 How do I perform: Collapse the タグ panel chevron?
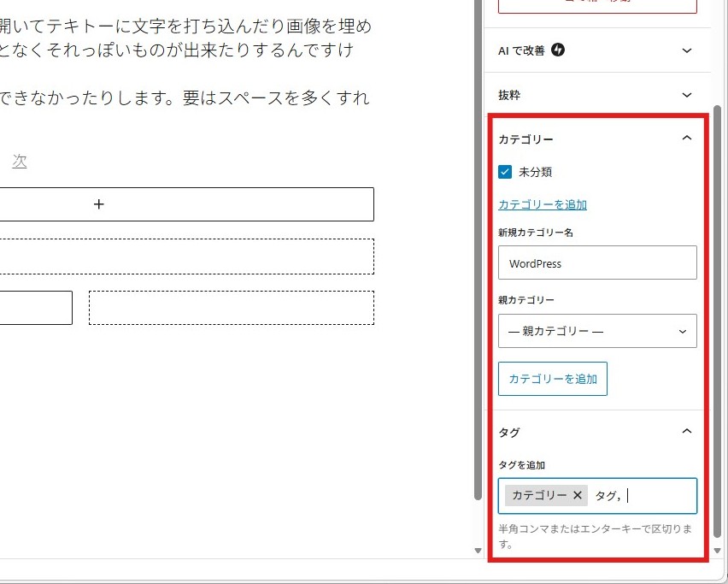(x=687, y=432)
